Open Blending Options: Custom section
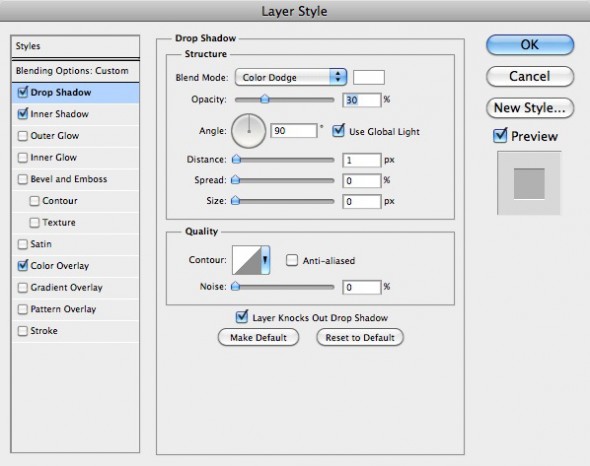590x466 pixels. tap(76, 71)
